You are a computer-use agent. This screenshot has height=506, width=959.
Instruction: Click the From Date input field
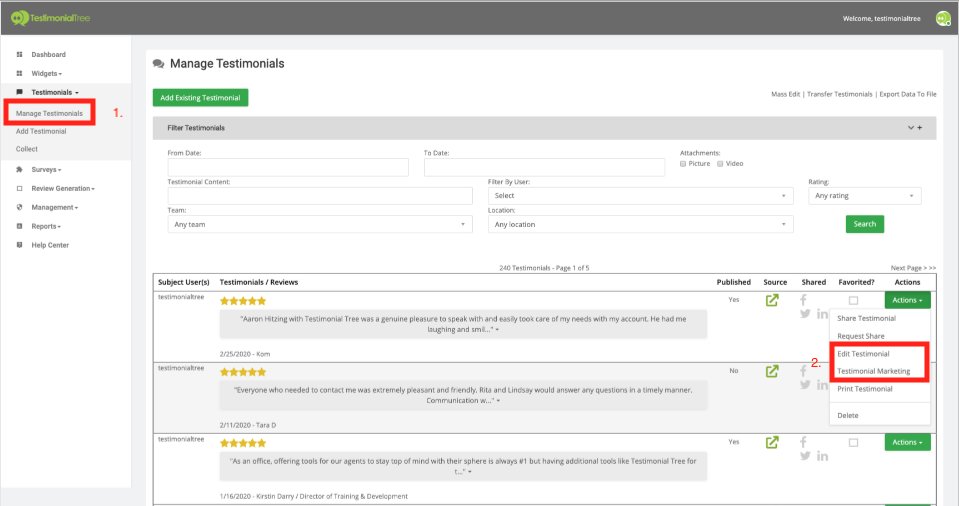pyautogui.click(x=288, y=167)
